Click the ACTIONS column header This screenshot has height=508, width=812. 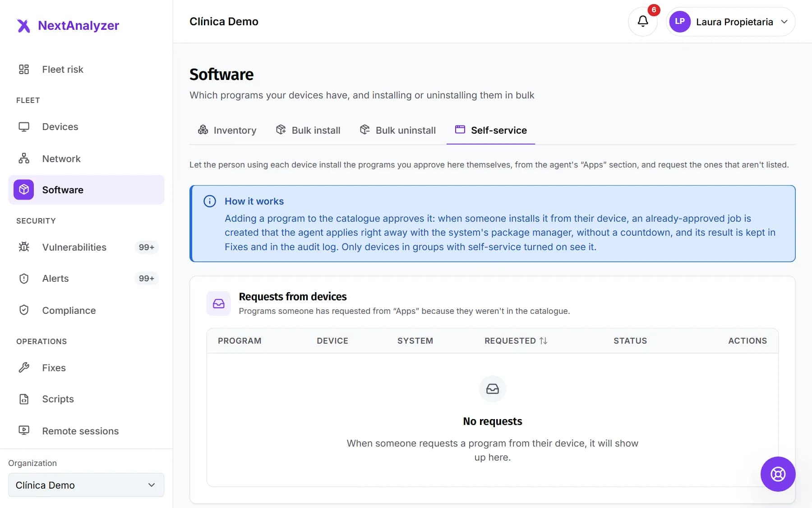747,341
